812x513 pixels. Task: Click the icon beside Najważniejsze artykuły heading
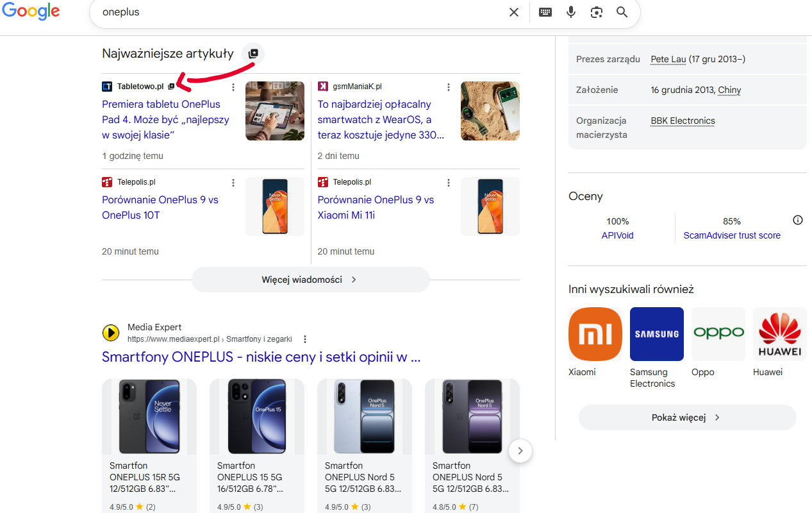pyautogui.click(x=253, y=54)
